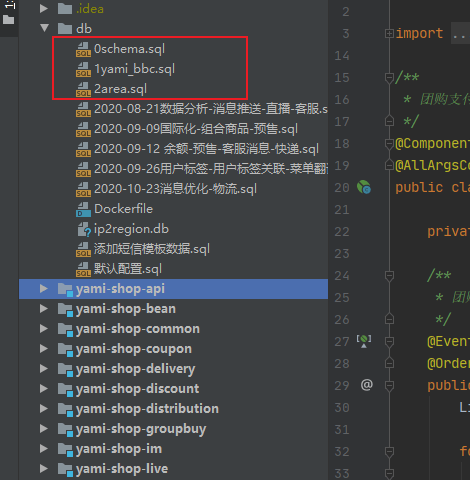Expand the .idea folder
Screen dimensions: 470x480
[44, 8]
